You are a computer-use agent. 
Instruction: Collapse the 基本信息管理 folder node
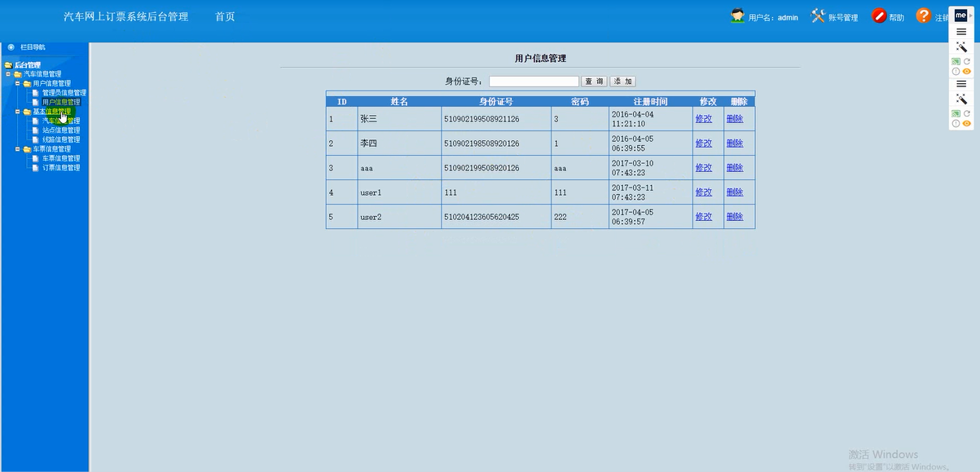coord(17,112)
